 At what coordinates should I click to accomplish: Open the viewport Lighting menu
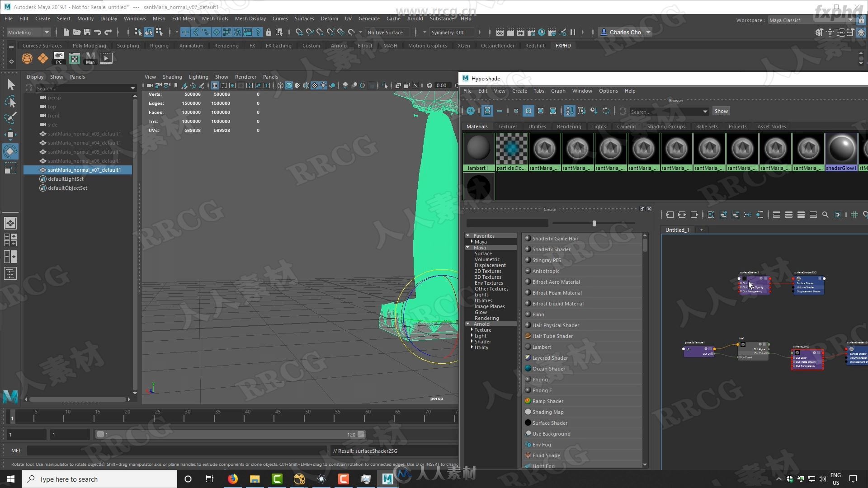[198, 77]
